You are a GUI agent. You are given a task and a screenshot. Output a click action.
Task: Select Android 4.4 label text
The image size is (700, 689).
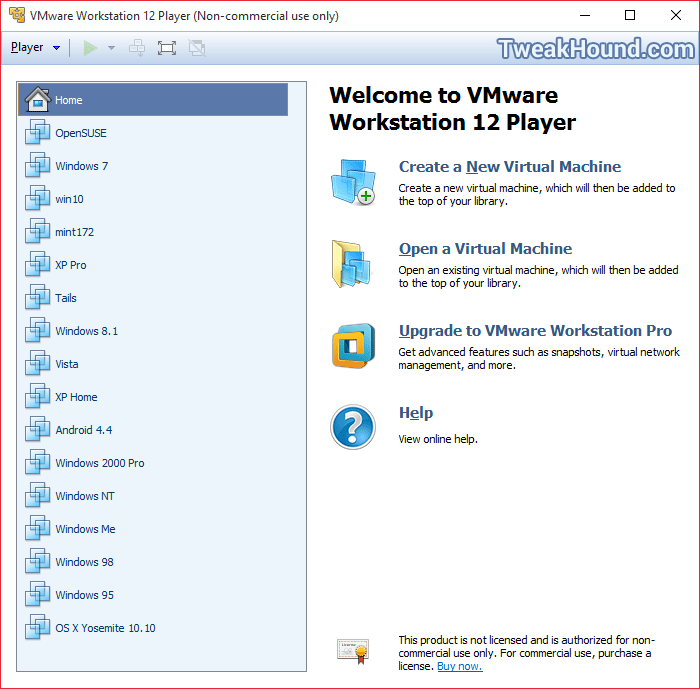pos(83,430)
